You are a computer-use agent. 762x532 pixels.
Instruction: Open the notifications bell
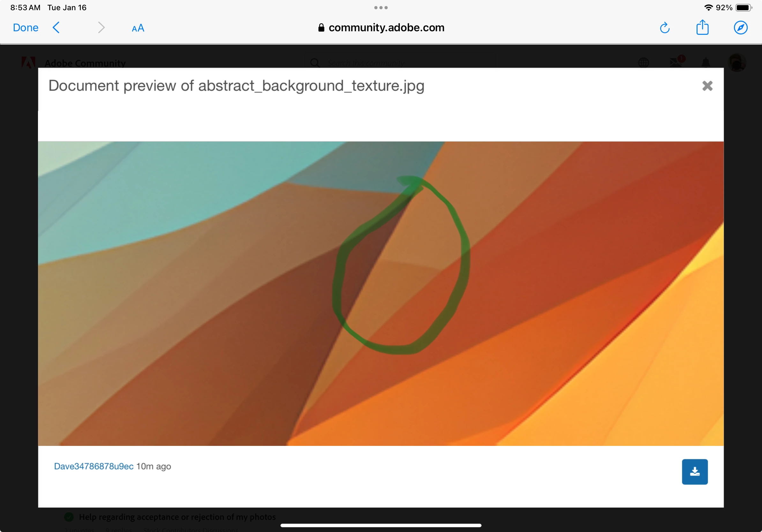coord(706,63)
